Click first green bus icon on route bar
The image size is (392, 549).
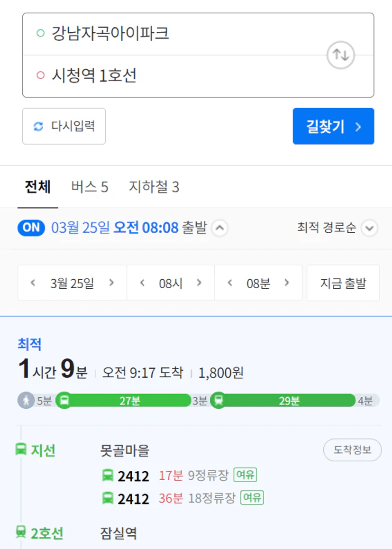click(64, 401)
